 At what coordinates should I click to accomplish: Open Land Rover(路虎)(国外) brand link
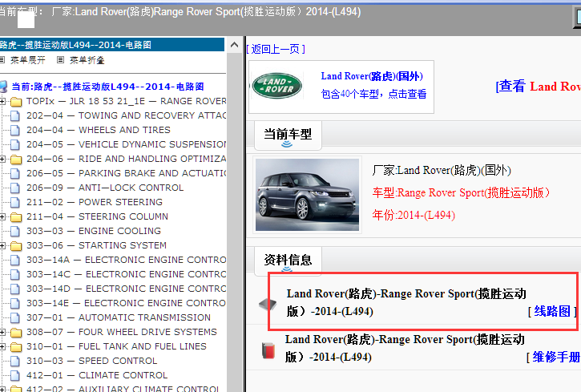coord(372,76)
